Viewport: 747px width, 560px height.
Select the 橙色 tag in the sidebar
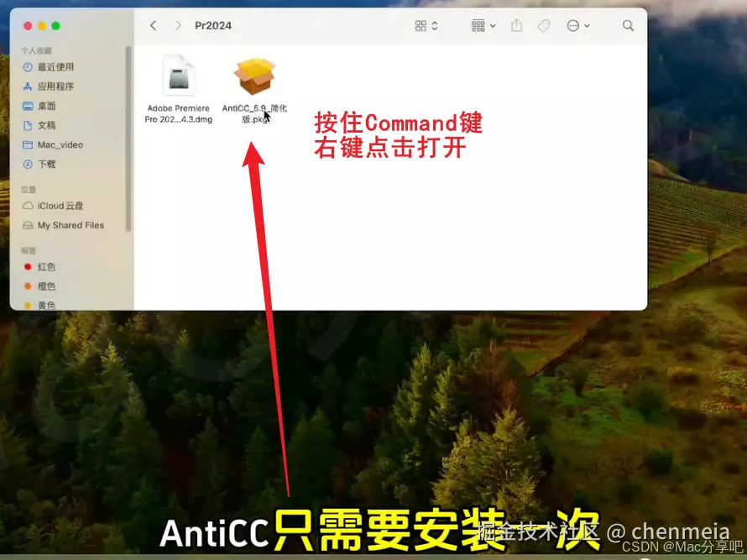(46, 285)
